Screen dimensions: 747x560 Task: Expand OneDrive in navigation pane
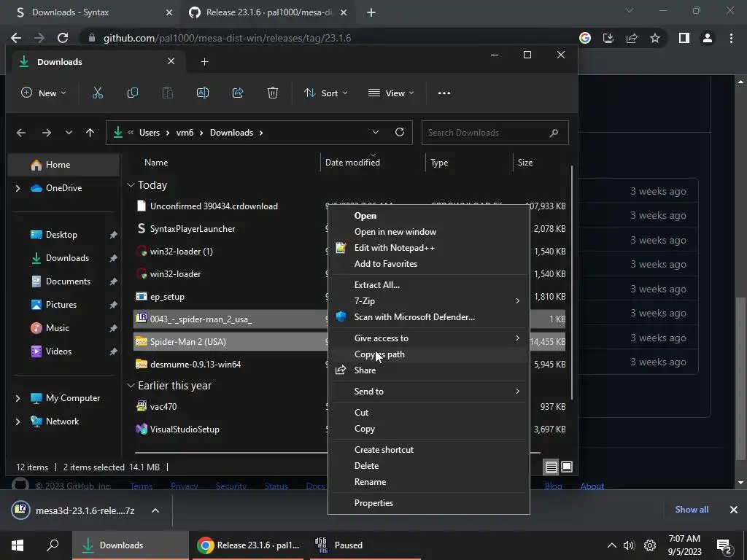18,188
